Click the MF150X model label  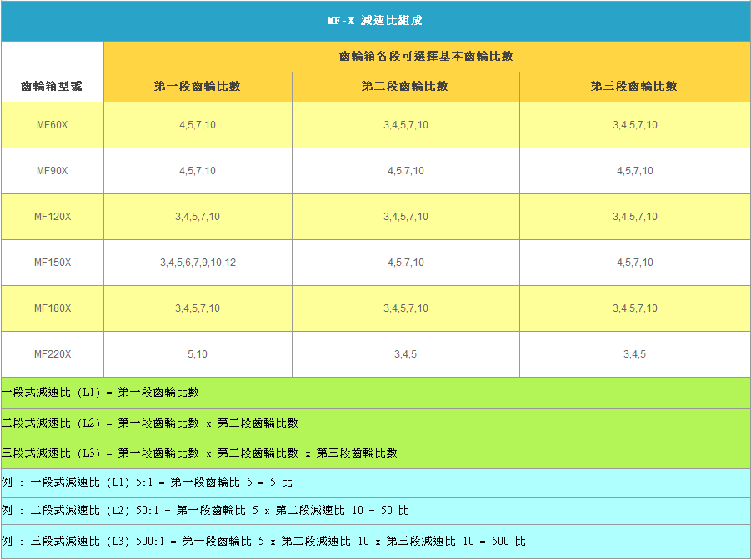(52, 262)
